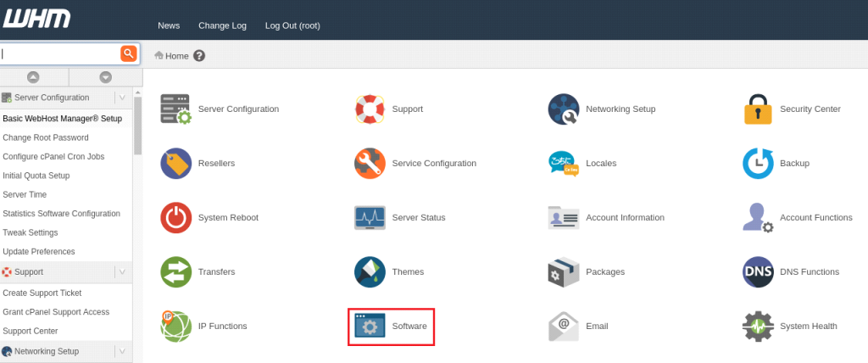Click the Packages box icon
This screenshot has height=363, width=868.
pos(564,272)
